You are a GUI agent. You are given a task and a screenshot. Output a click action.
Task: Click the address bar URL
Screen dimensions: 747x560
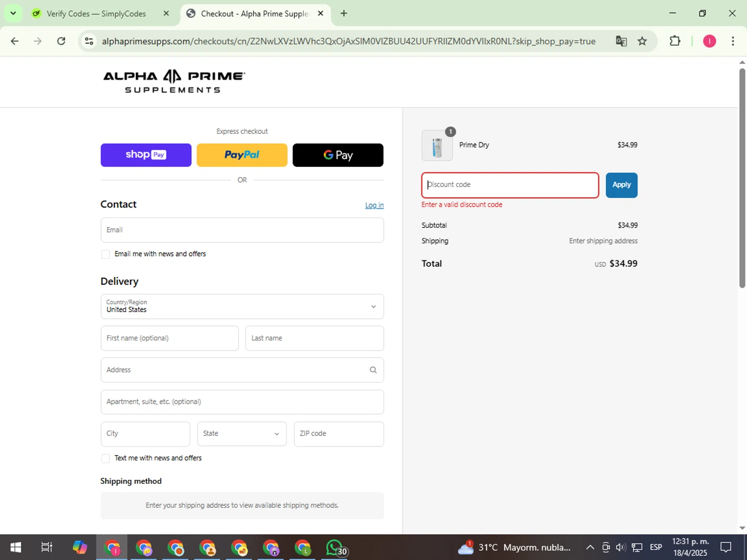coord(349,41)
